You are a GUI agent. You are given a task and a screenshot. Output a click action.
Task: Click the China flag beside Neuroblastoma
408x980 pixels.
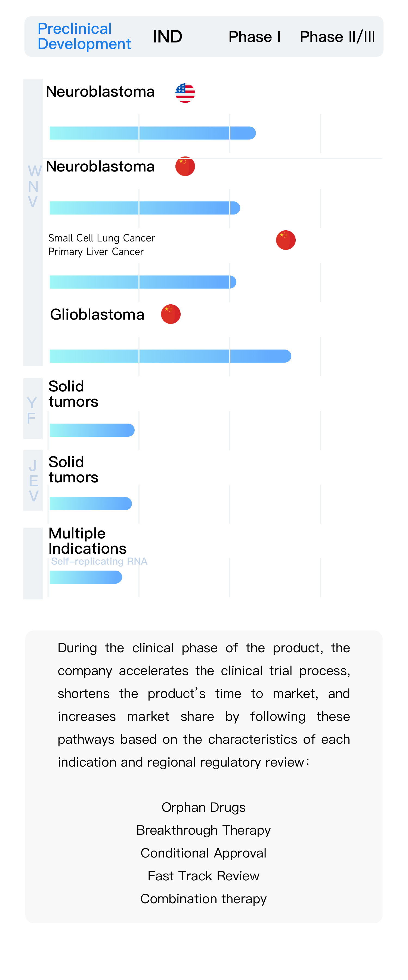click(185, 166)
